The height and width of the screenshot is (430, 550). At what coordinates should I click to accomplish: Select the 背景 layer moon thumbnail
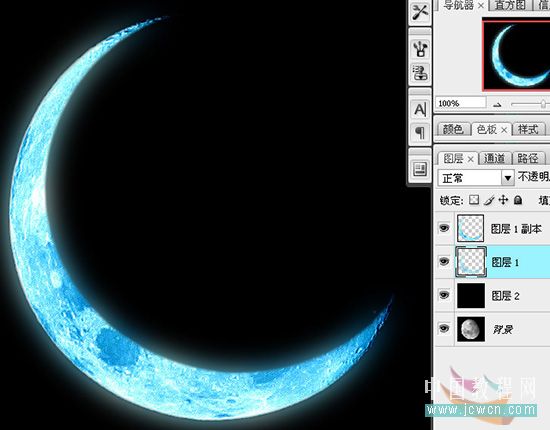pyautogui.click(x=471, y=329)
